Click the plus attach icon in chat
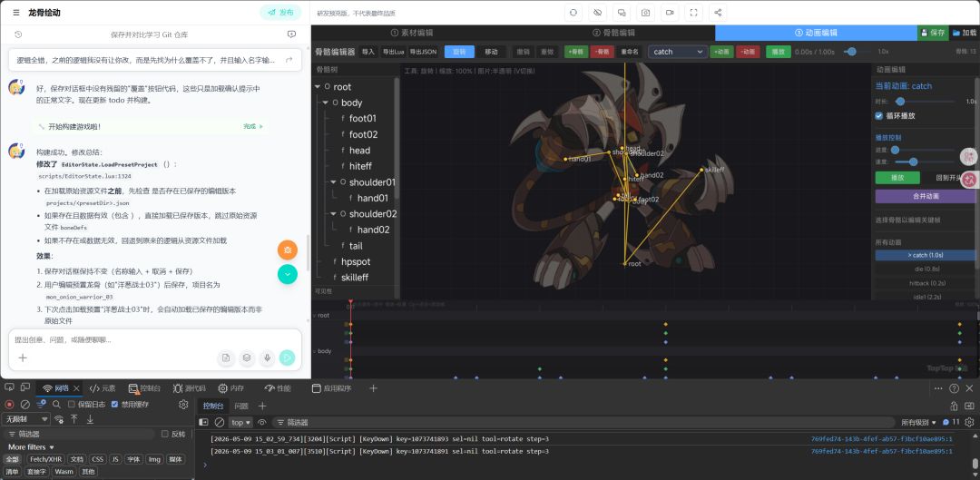This screenshot has width=980, height=480. click(x=23, y=358)
